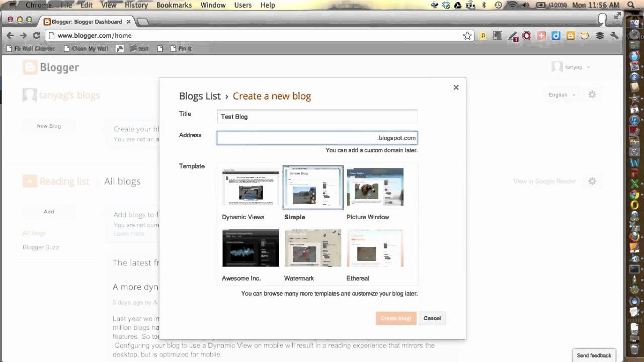644x362 pixels.
Task: Reload the page with the refresh icon
Action: coord(36,36)
